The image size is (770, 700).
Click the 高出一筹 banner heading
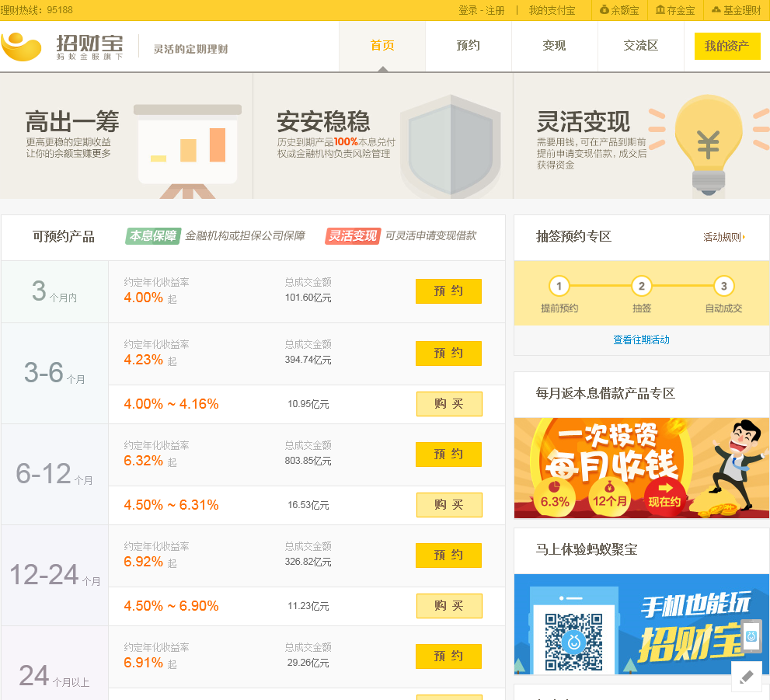pos(72,121)
